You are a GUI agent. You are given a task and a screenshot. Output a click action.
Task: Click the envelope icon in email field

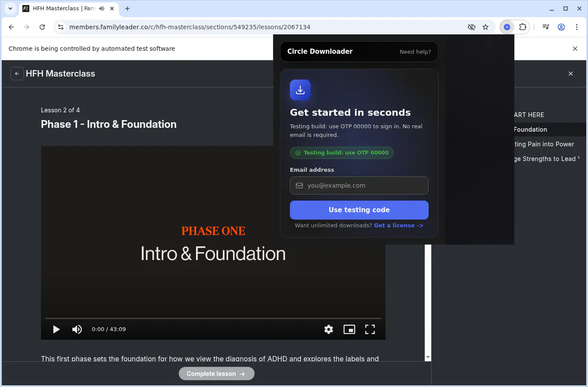pos(299,186)
